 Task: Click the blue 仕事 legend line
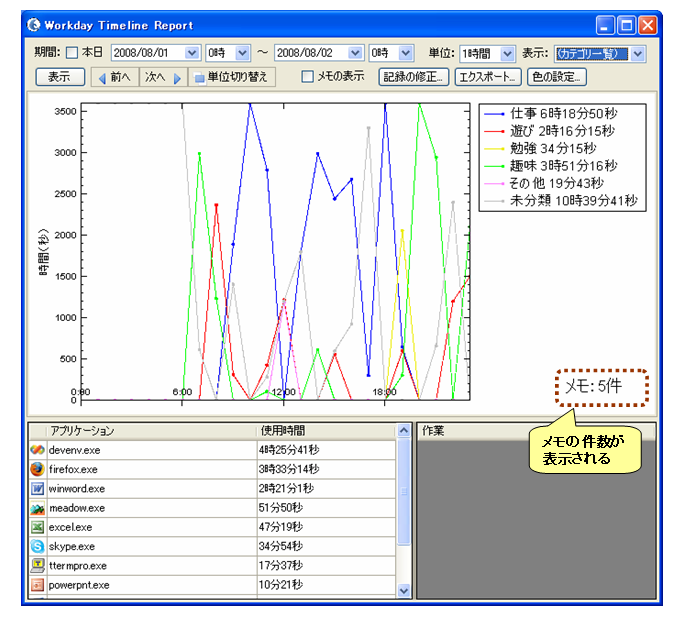(x=494, y=114)
